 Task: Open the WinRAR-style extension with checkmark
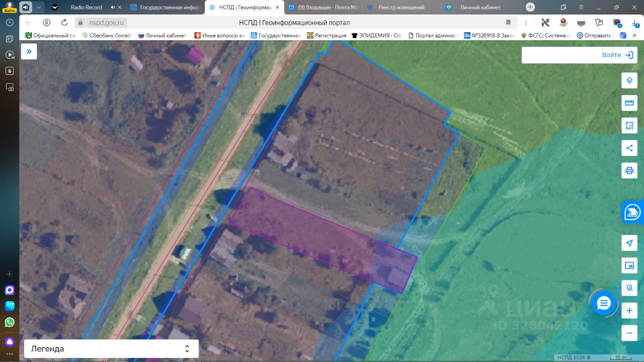click(x=617, y=23)
